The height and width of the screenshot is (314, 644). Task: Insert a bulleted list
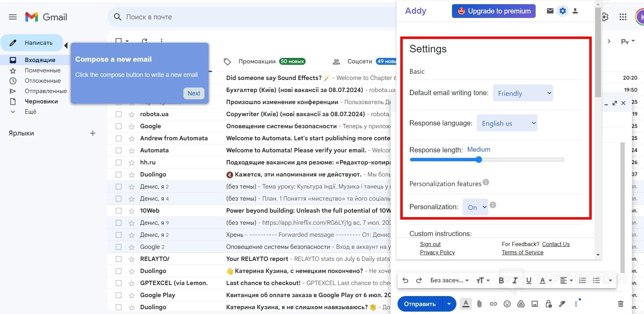click(x=596, y=281)
